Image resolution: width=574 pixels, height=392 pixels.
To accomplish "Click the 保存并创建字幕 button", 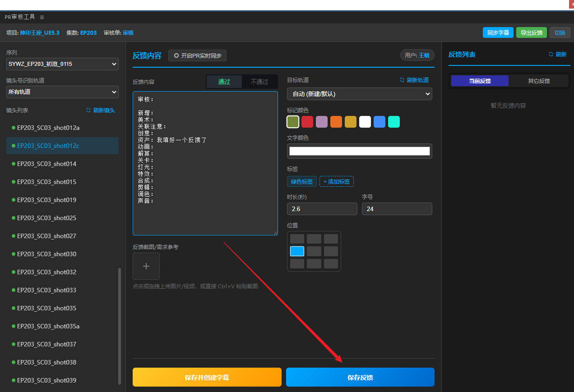I will tap(207, 377).
